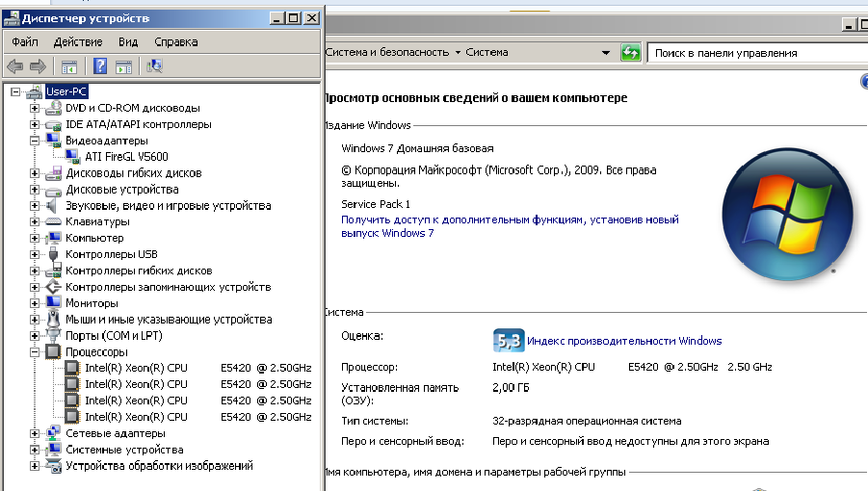Click the 32-разрядная операционная система text

(587, 421)
